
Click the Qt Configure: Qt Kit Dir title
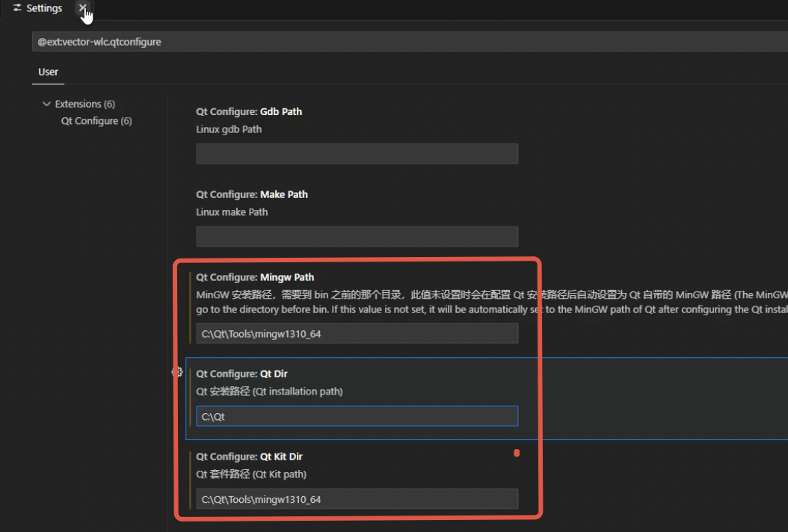[x=249, y=457]
